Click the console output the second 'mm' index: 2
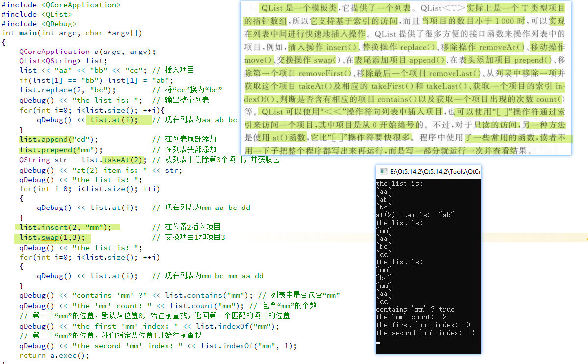The width and height of the screenshot is (588, 364). (425, 333)
